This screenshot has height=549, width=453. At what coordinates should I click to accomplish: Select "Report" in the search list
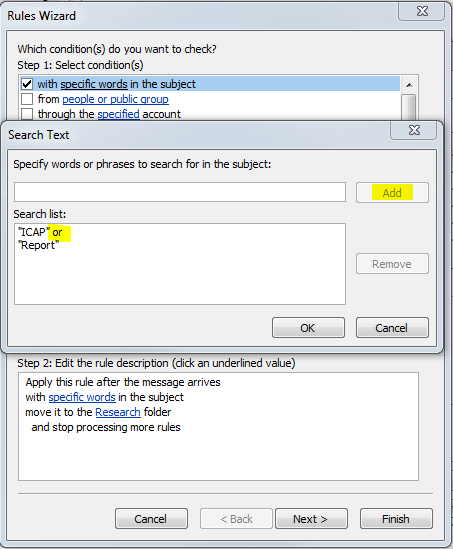tap(38, 245)
